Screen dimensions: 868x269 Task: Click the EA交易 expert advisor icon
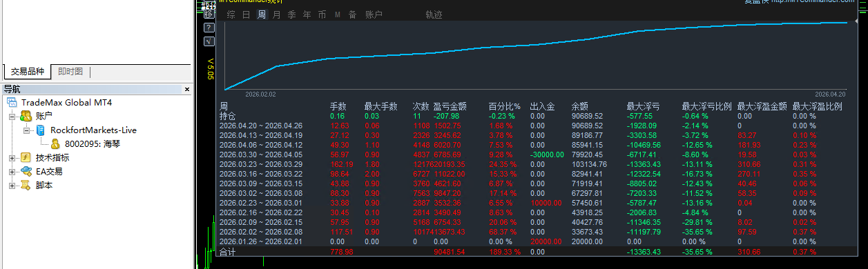click(x=26, y=171)
